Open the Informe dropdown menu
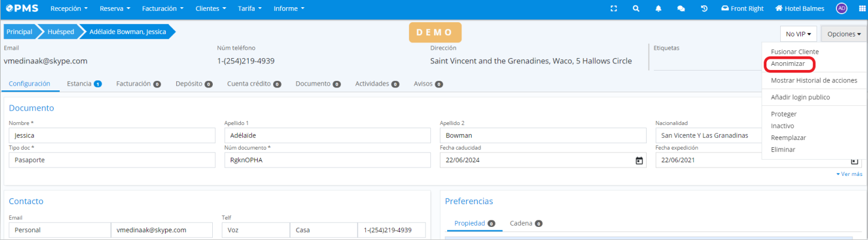This screenshot has width=868, height=240. pos(289,8)
